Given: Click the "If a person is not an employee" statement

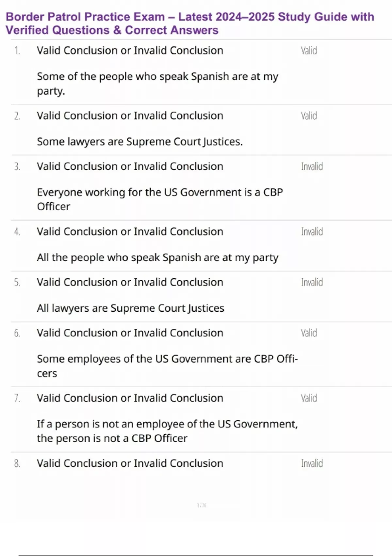Looking at the screenshot, I should 167,431.
